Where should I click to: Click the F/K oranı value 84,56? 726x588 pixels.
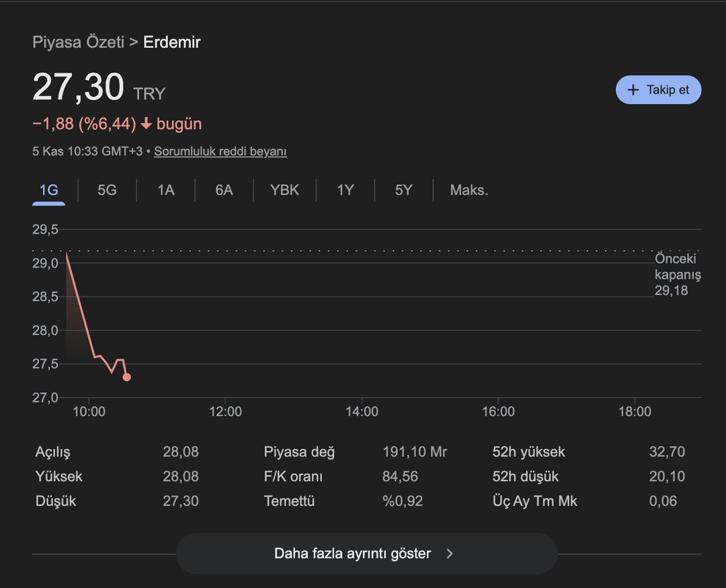[x=400, y=476]
